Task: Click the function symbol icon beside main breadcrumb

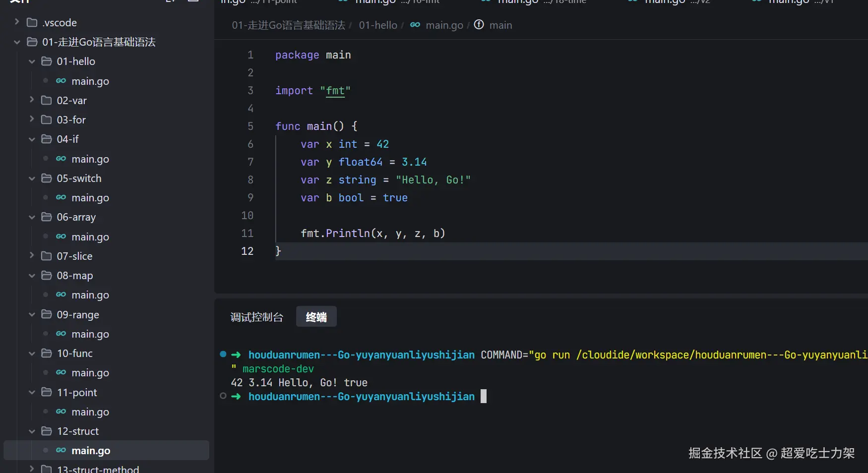Action: pyautogui.click(x=479, y=25)
